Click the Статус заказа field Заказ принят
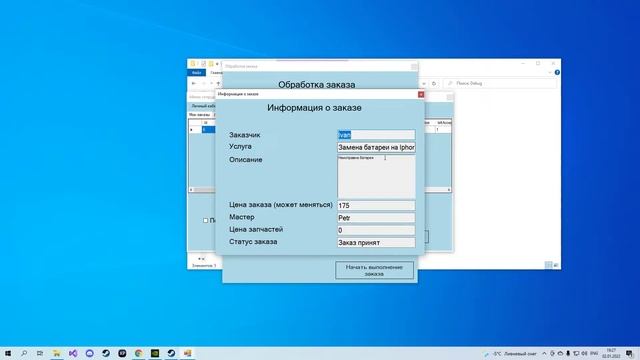The height and width of the screenshot is (360, 640). pyautogui.click(x=376, y=242)
